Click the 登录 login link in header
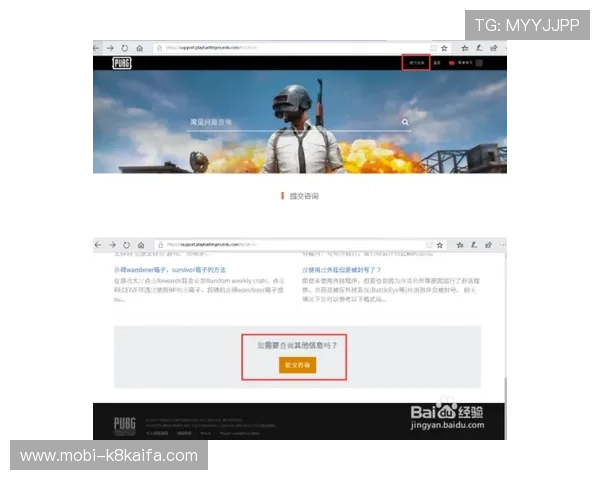The width and height of the screenshot is (600, 480). [437, 63]
